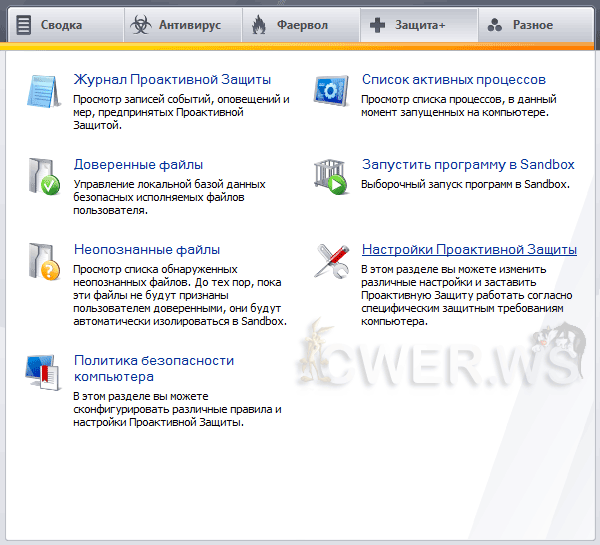600x545 pixels.
Task: Click the list icon on the Сводка tab
Action: coord(23,25)
